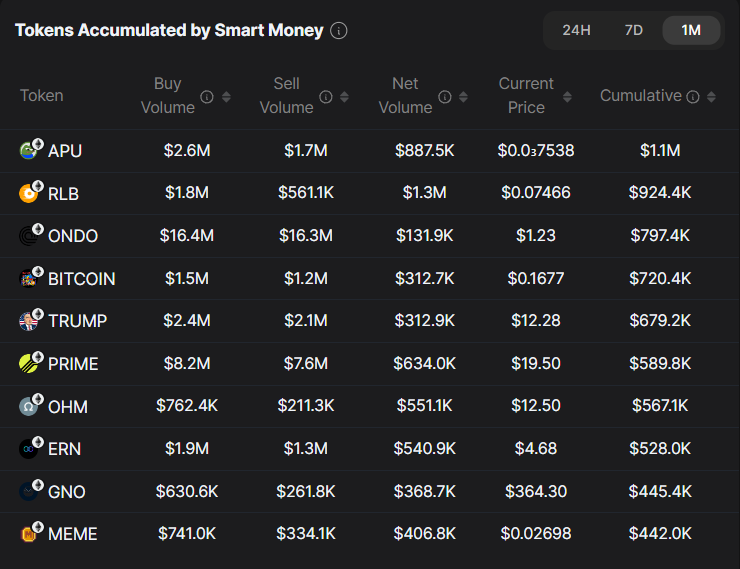Sort table by Current Price arrows
The image size is (740, 569).
pyautogui.click(x=568, y=97)
